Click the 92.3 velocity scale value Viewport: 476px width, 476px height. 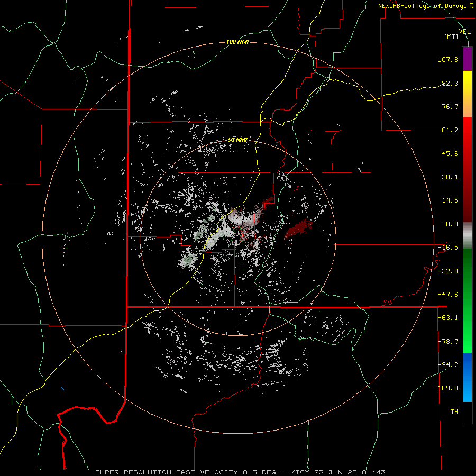point(450,83)
